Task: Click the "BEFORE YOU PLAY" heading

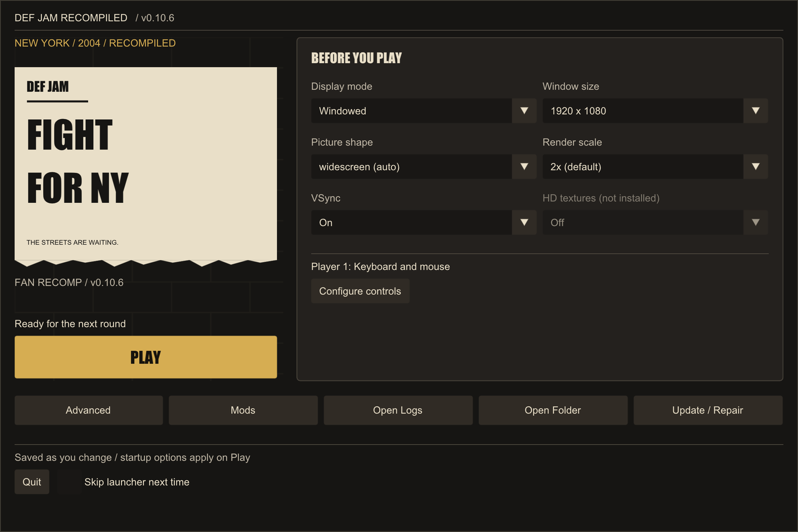Action: coord(356,58)
